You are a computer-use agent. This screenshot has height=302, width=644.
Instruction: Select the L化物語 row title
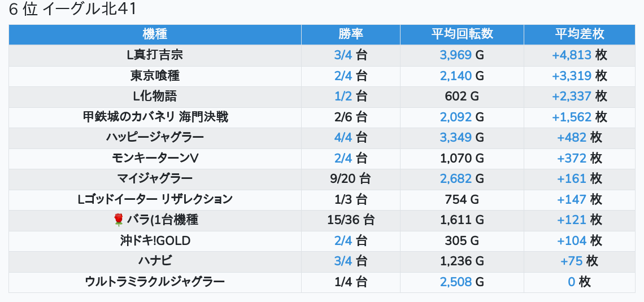click(x=155, y=96)
